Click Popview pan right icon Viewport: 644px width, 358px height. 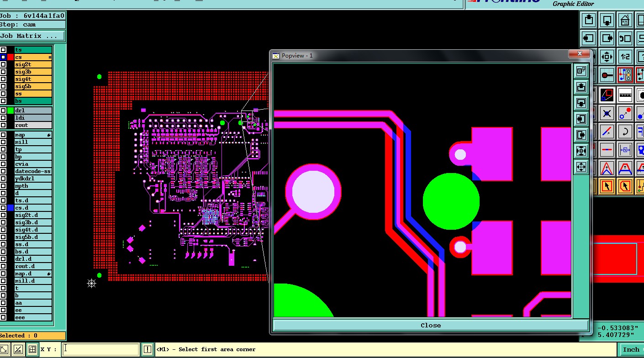581,135
